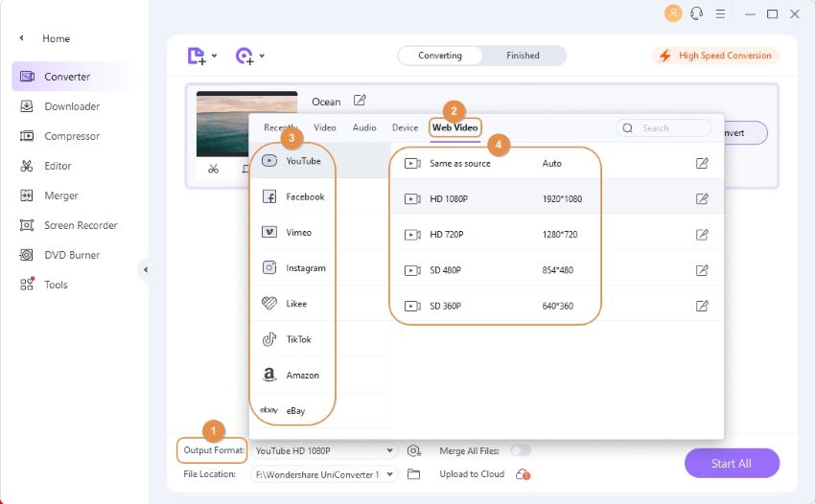
Task: Open the Compressor tool
Action: pos(59,136)
